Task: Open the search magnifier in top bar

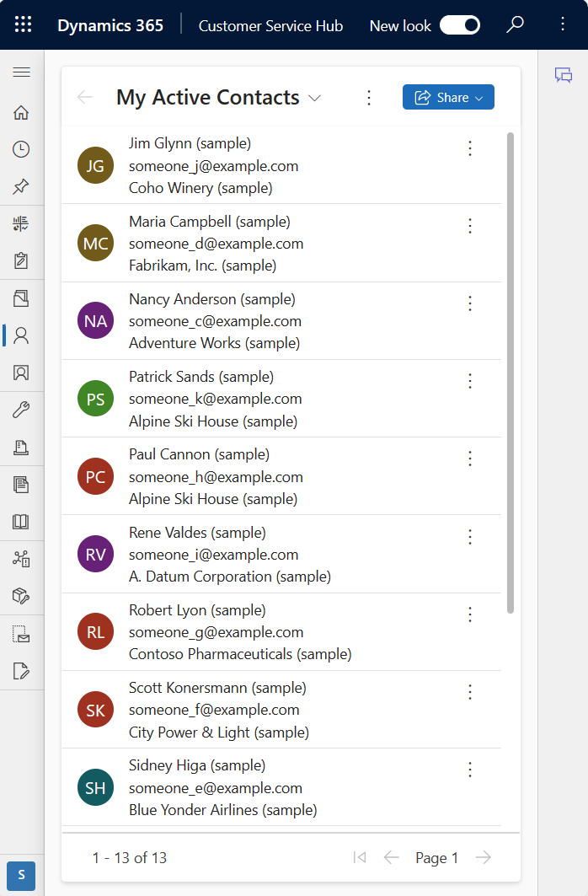Action: (515, 24)
